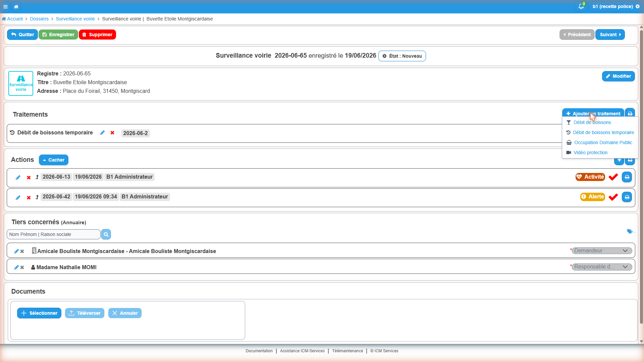644x362 pixels.
Task: Print action 2026-06-13 row
Action: (627, 177)
